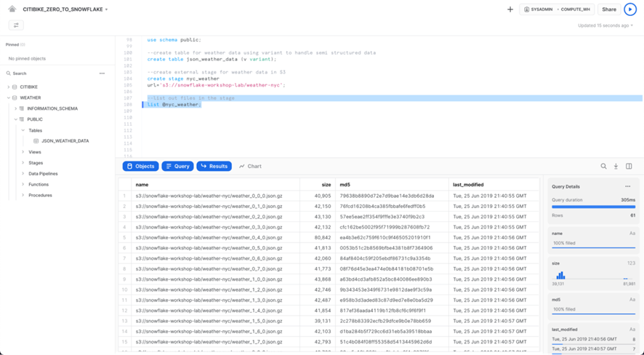Click the Share button
Image resolution: width=644 pixels, height=355 pixels.
(608, 9)
